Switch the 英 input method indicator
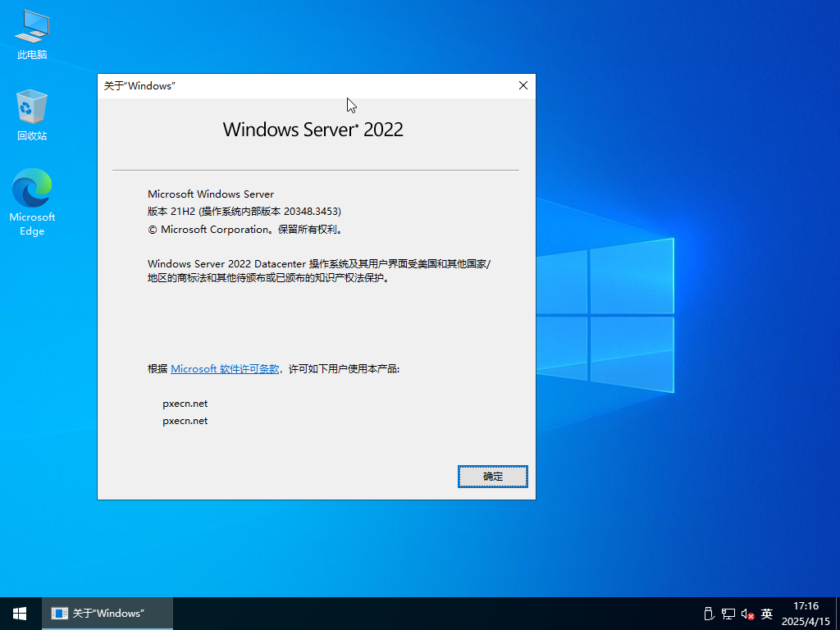The image size is (840, 630). pos(767,614)
